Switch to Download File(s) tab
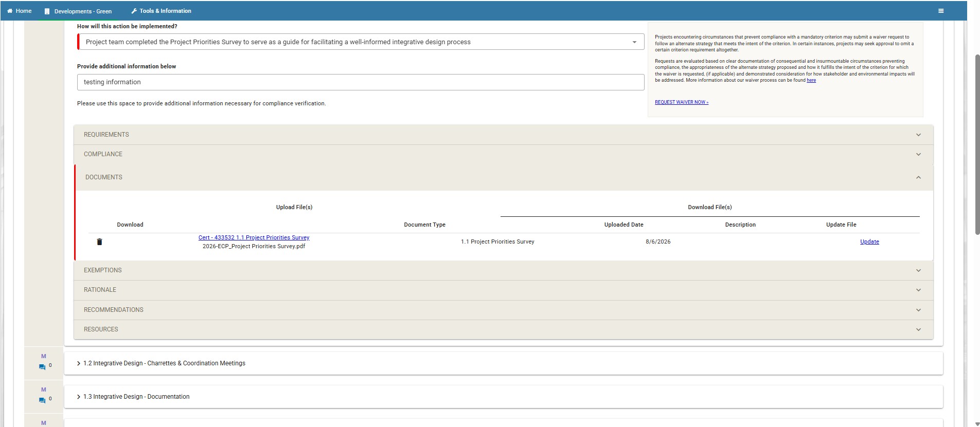The width and height of the screenshot is (980, 427). point(710,207)
